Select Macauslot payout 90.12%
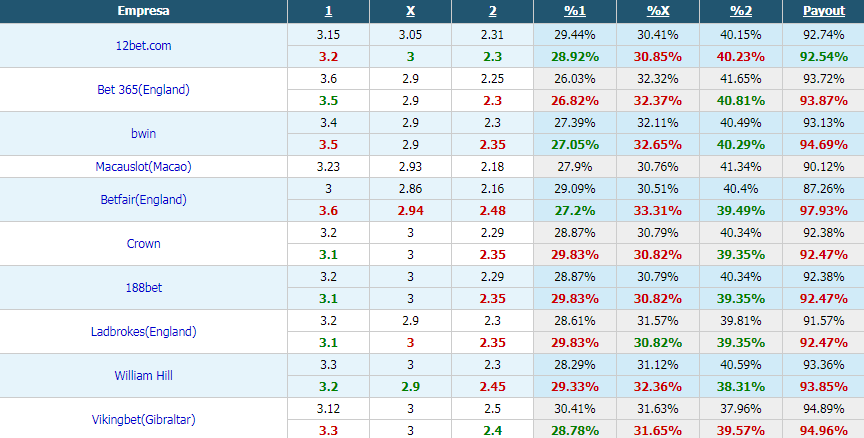The width and height of the screenshot is (864, 438). [824, 167]
